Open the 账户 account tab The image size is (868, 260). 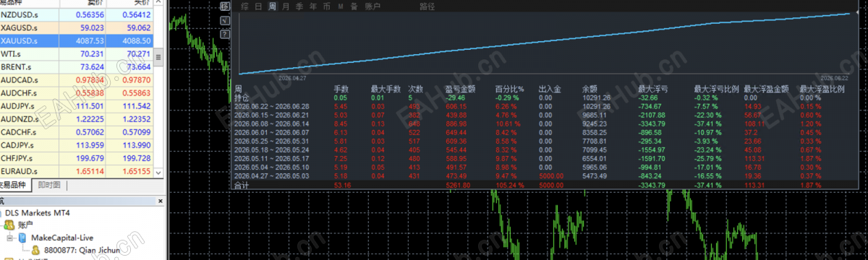click(372, 6)
